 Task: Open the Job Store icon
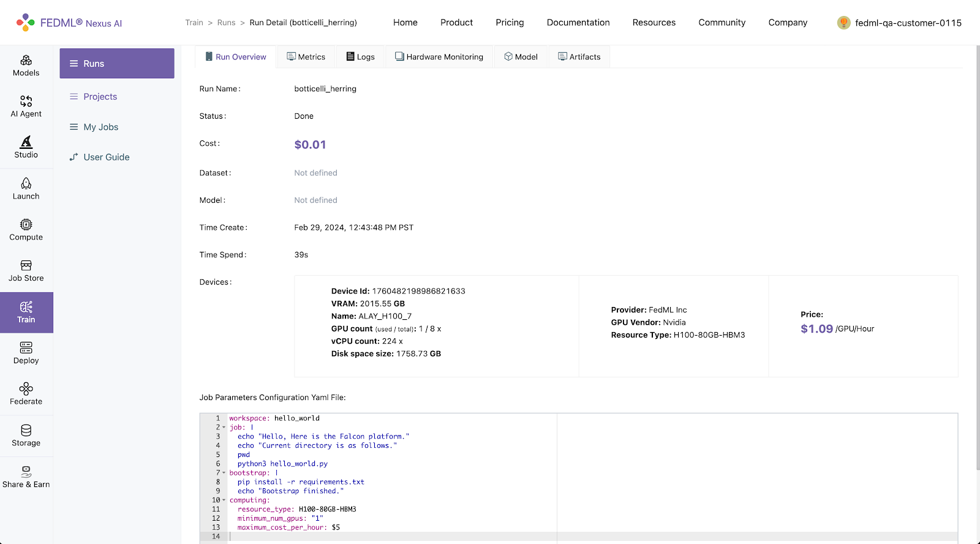pyautogui.click(x=26, y=265)
